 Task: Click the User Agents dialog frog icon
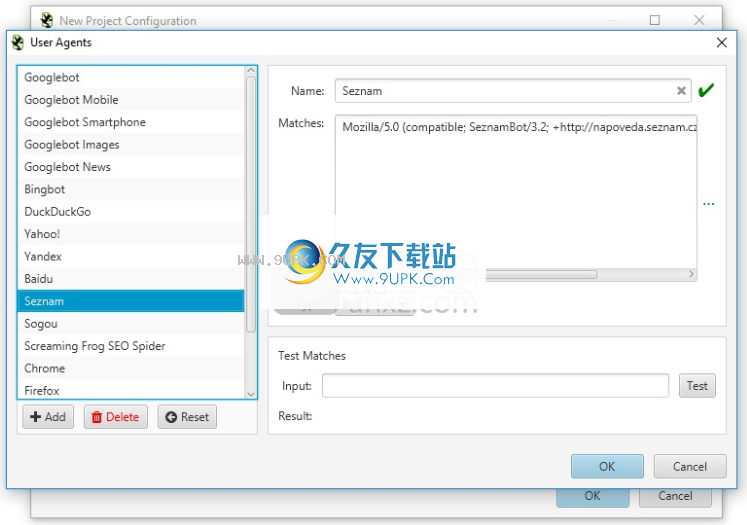[18, 42]
